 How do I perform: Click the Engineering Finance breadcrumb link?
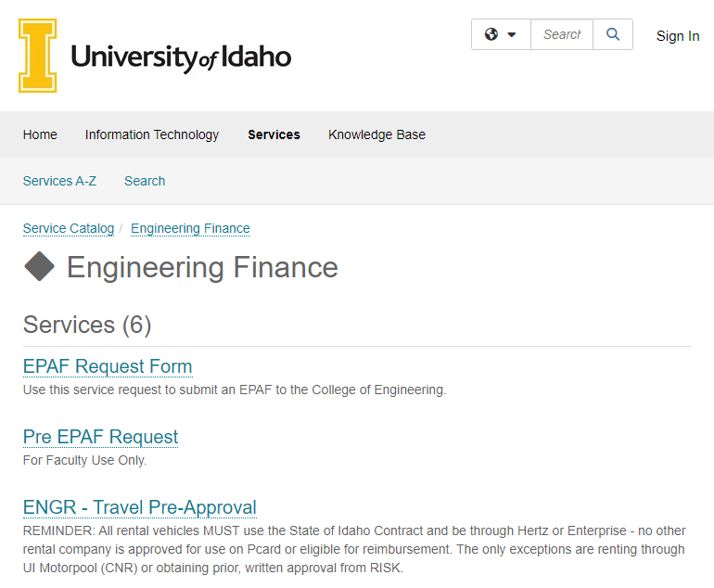point(190,228)
